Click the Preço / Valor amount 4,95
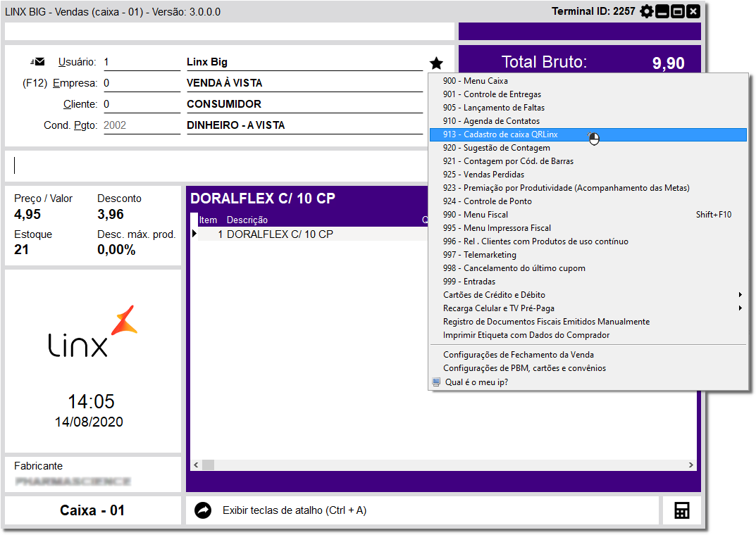The height and width of the screenshot is (535, 756). [x=27, y=214]
